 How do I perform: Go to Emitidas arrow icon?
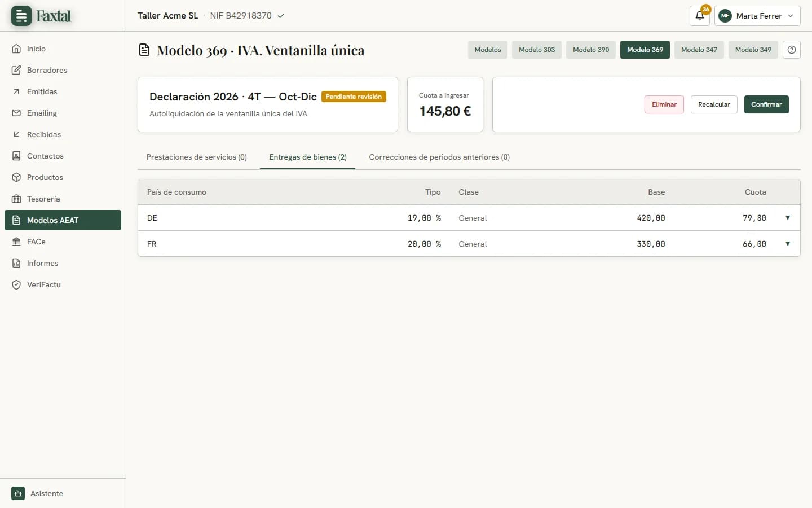pyautogui.click(x=16, y=91)
